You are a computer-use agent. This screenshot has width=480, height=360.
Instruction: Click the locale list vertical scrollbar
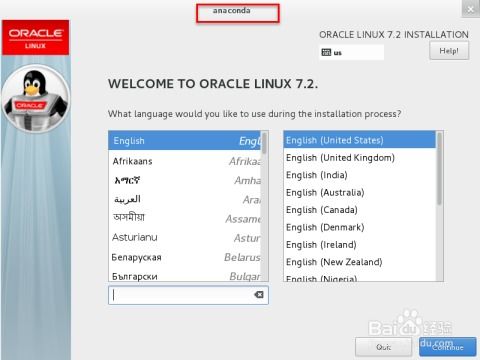pos(440,206)
